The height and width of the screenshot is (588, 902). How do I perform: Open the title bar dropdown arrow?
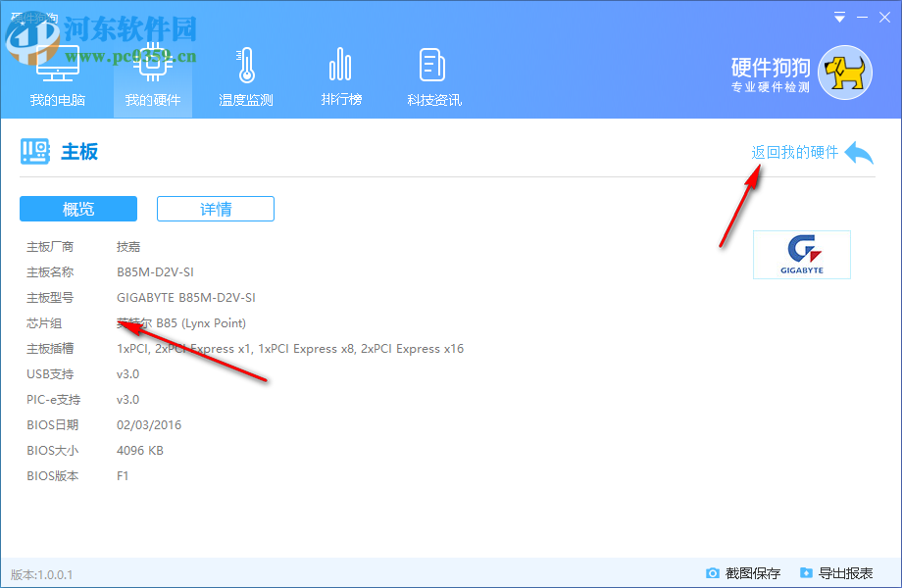(x=839, y=17)
